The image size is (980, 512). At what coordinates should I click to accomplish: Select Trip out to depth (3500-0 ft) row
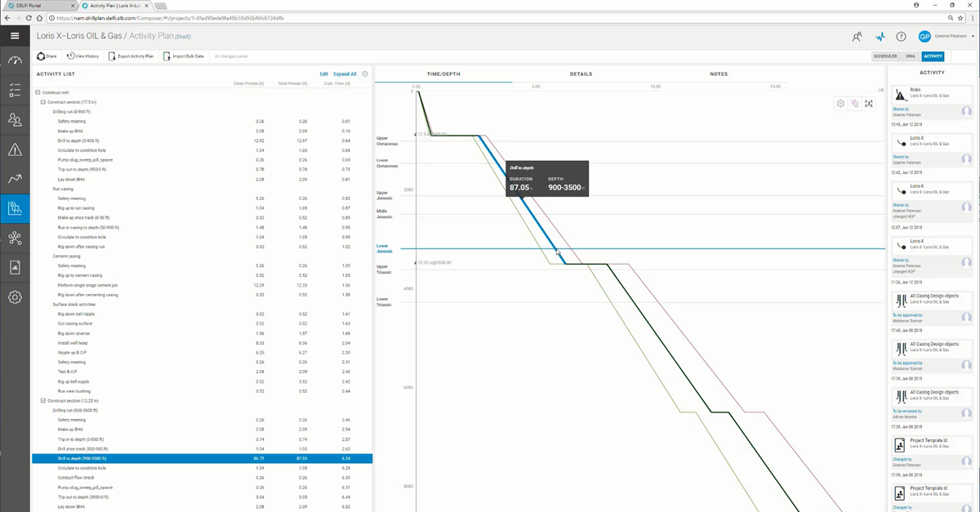coord(202,496)
